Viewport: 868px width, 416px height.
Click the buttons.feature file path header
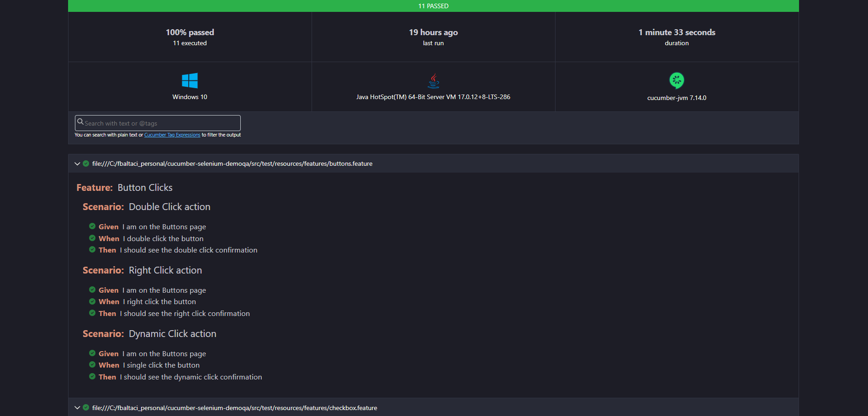[232, 164]
